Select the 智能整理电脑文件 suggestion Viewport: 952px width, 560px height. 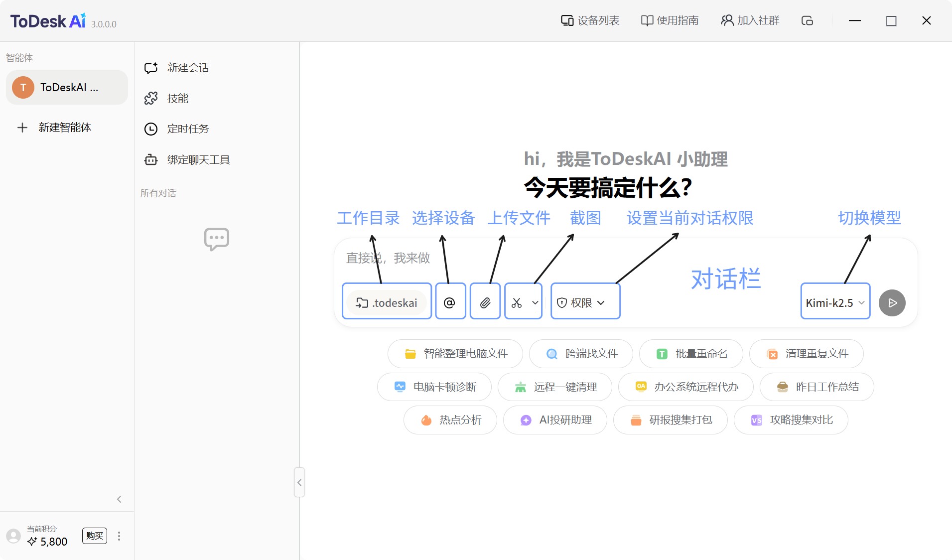click(455, 354)
